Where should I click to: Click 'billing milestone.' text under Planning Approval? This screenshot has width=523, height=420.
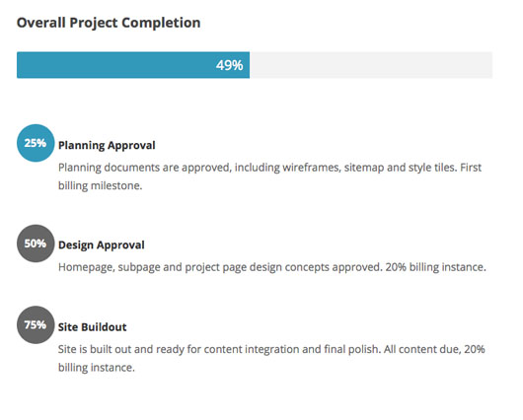(100, 185)
